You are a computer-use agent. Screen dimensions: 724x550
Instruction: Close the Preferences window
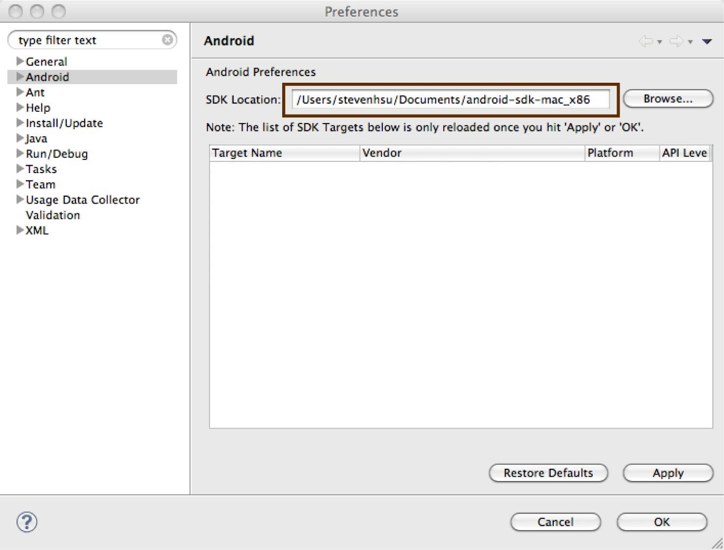point(16,11)
